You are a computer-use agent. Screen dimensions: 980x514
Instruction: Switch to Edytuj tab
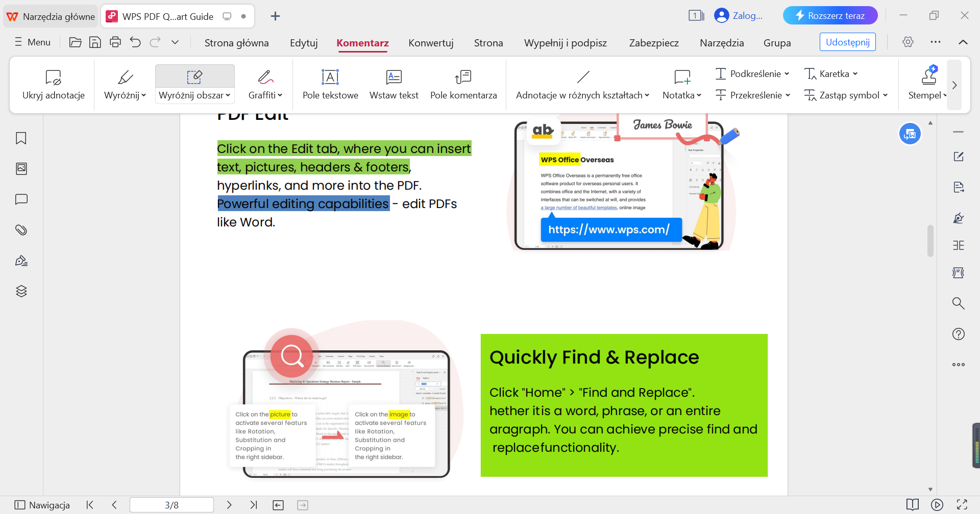304,43
